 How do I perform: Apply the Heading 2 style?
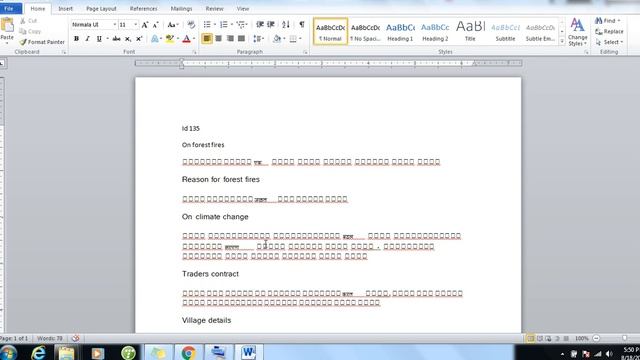pos(435,31)
